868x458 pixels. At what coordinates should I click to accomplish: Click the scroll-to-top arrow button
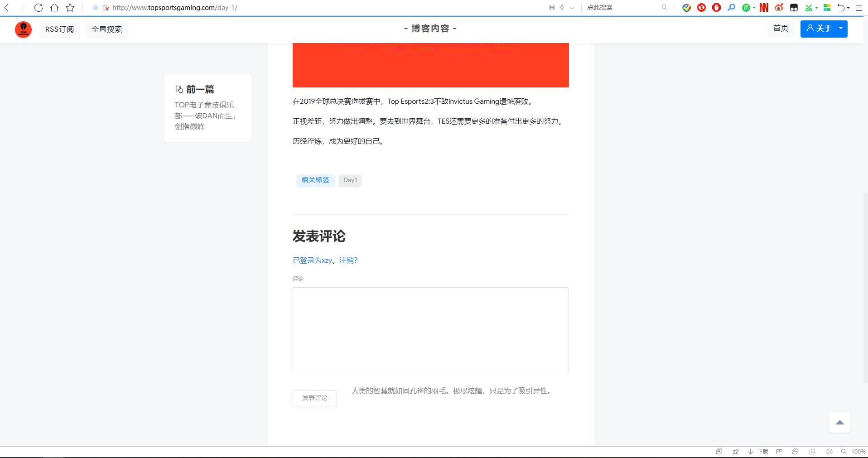839,423
